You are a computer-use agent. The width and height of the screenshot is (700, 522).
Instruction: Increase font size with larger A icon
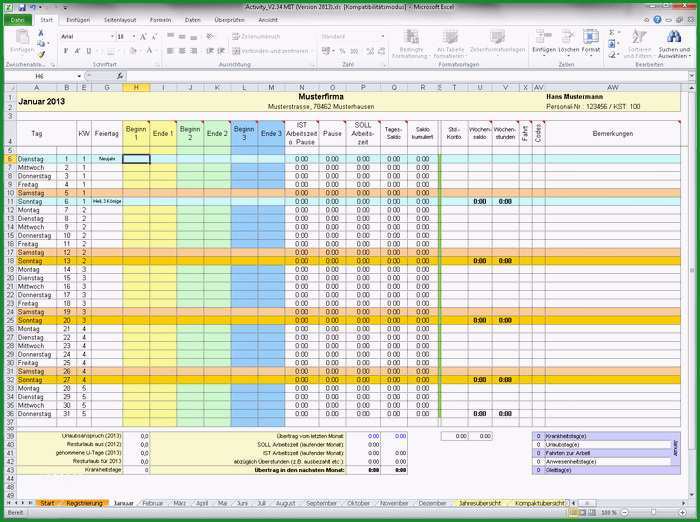coord(144,37)
